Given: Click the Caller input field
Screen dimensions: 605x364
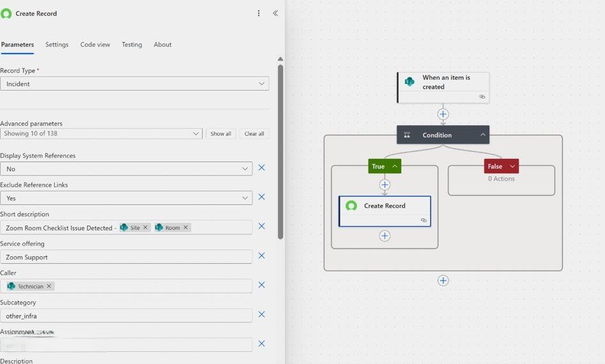Looking at the screenshot, I should coord(126,286).
